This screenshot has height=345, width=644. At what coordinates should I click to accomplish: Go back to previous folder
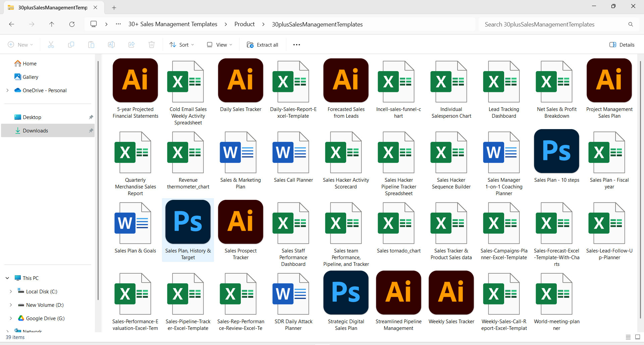click(x=11, y=24)
